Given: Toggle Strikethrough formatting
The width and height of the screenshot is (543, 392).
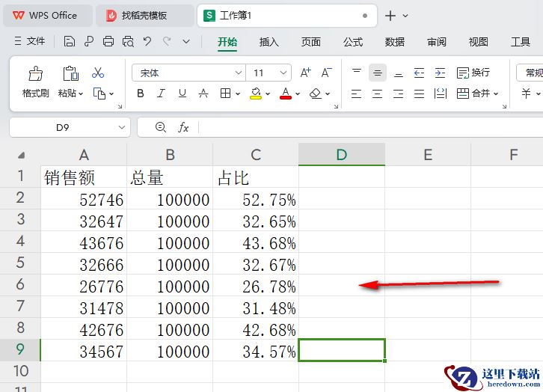Looking at the screenshot, I should pos(203,94).
